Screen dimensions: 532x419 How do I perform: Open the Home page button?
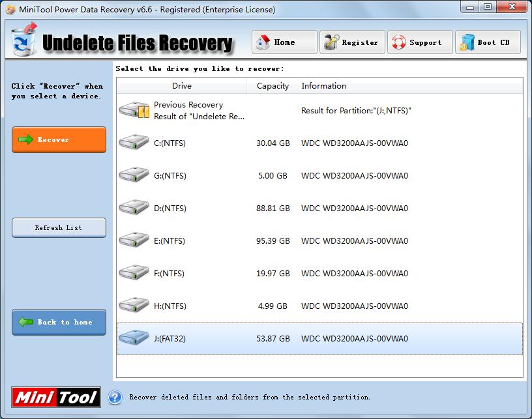coord(284,42)
